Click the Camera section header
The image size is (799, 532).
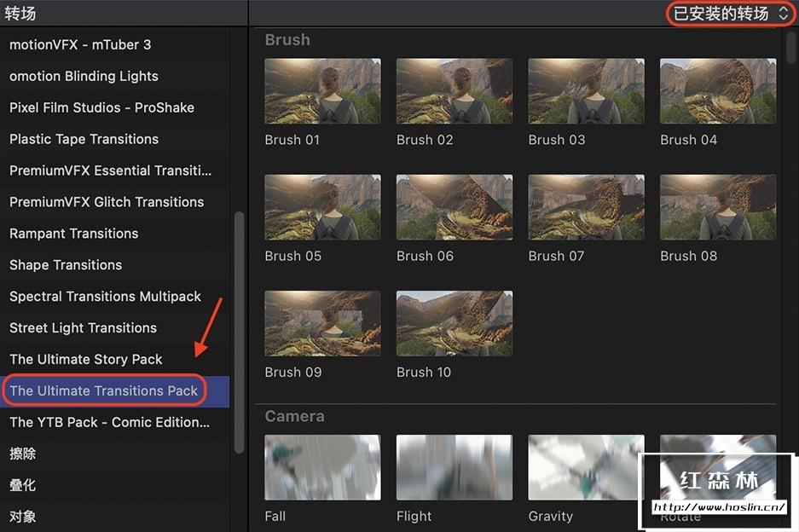294,416
